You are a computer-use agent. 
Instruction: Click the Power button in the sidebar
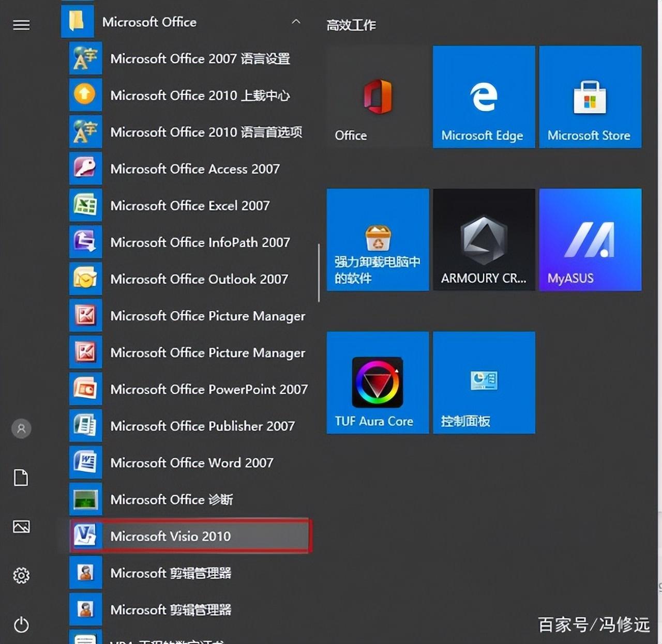(x=21, y=625)
